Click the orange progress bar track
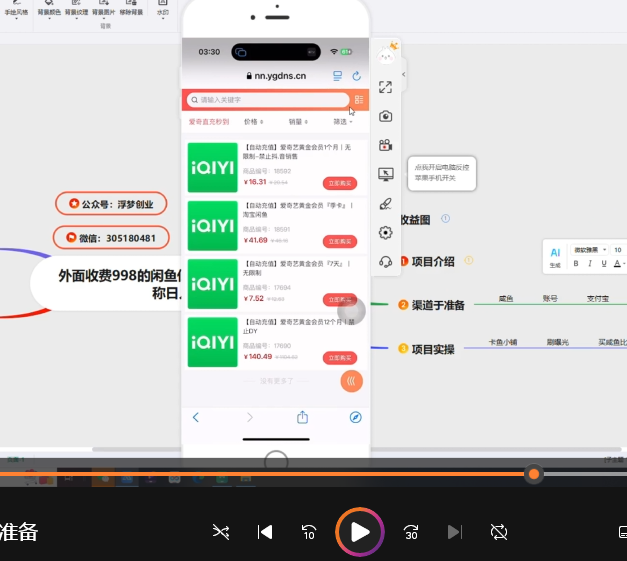The image size is (627, 561). pos(262,474)
